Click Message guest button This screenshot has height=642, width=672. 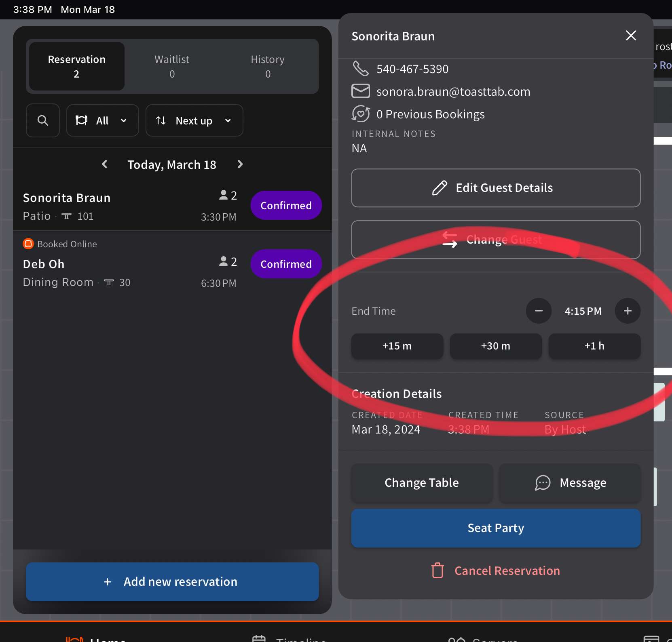coord(570,483)
